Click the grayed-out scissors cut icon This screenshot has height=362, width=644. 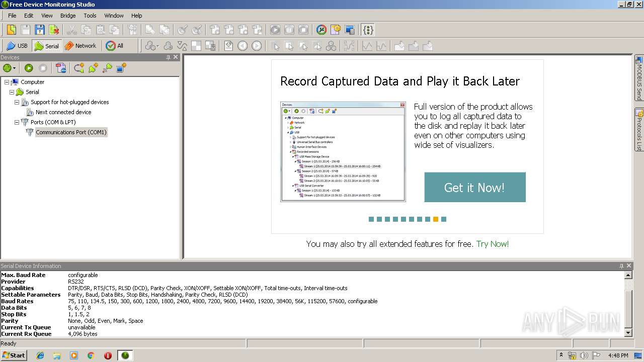(x=72, y=30)
